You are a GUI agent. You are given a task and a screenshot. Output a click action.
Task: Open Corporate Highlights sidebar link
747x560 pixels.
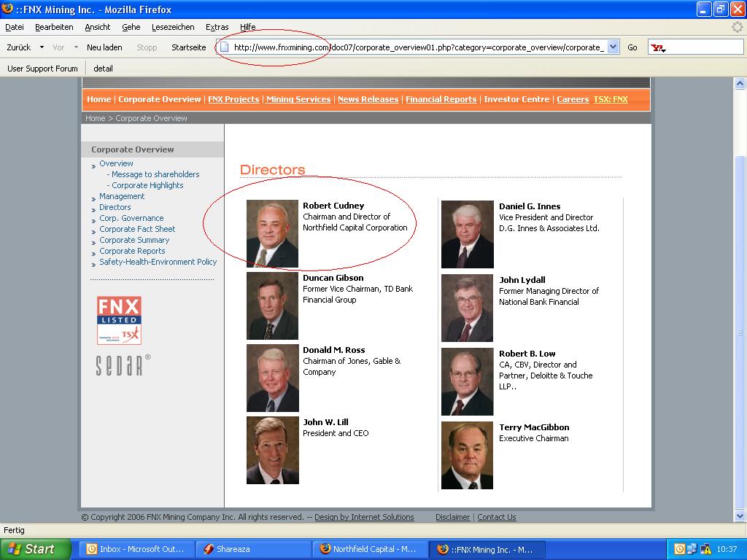(147, 185)
